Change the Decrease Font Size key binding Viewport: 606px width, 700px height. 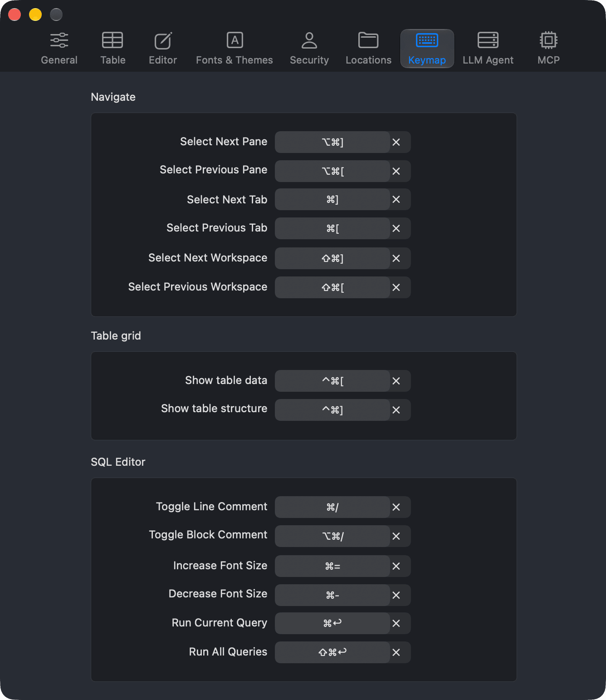[332, 595]
